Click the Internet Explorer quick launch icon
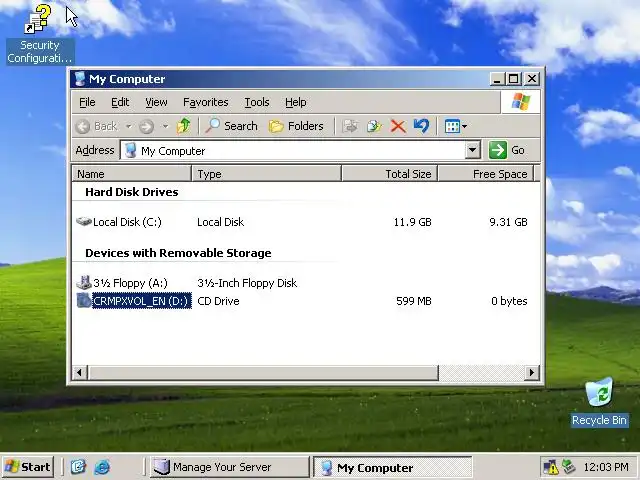This screenshot has width=640, height=480. [102, 467]
